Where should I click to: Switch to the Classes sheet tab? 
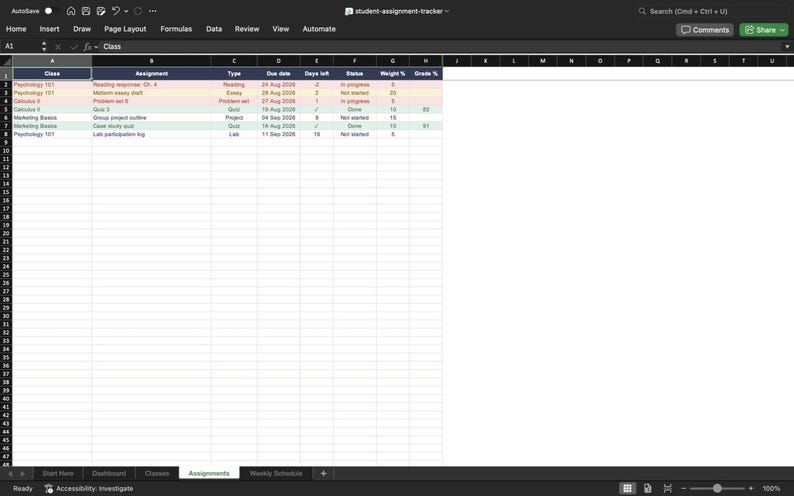[157, 473]
